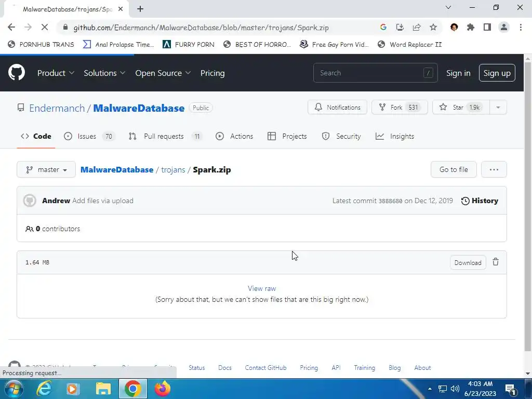The height and width of the screenshot is (399, 532).
Task: Expand the Product menu
Action: pos(56,73)
